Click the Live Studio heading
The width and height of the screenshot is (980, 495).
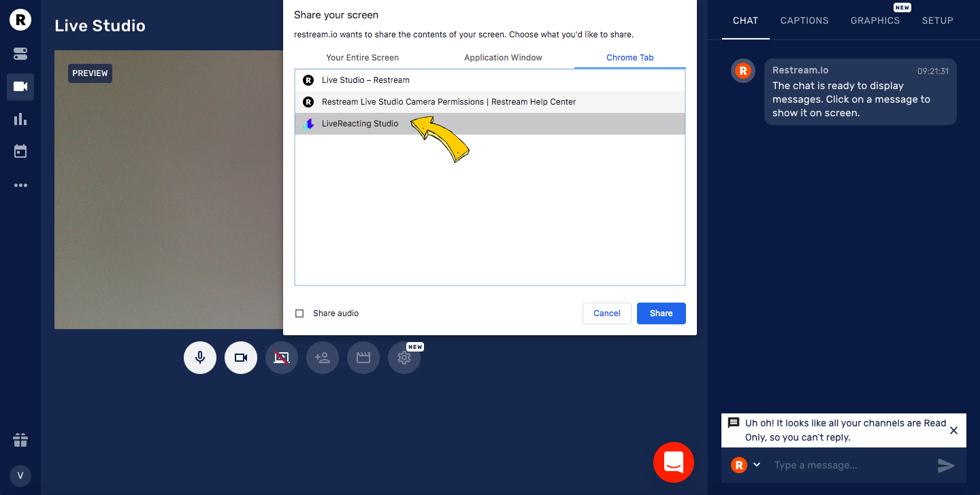pyautogui.click(x=100, y=26)
